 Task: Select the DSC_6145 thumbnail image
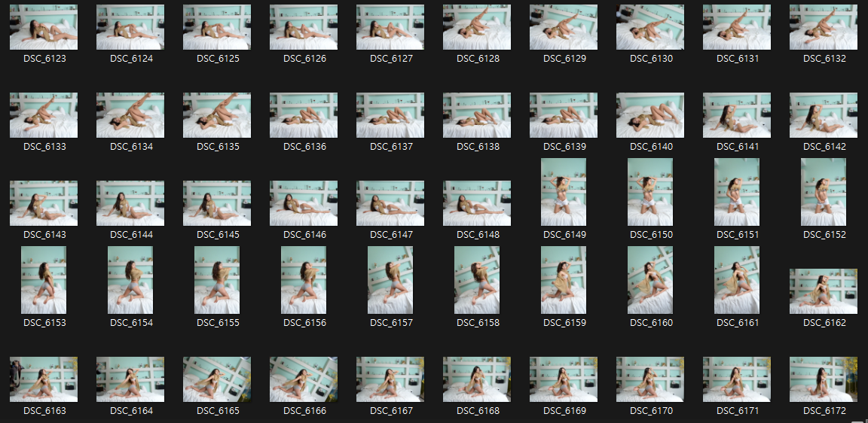(x=217, y=203)
